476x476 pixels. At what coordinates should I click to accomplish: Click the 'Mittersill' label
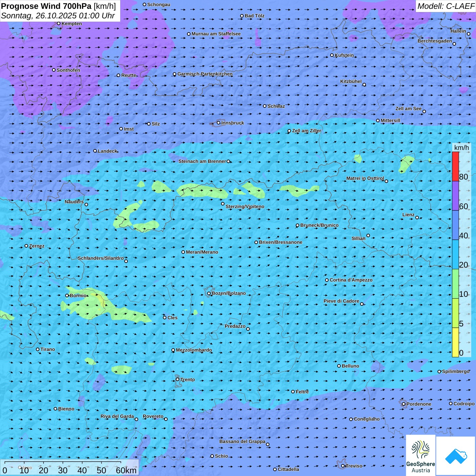click(390, 120)
